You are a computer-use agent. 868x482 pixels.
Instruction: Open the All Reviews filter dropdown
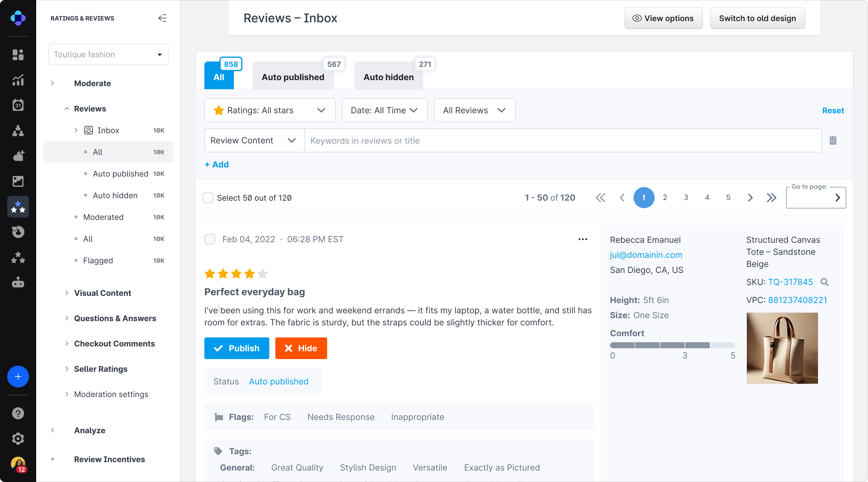pyautogui.click(x=474, y=110)
